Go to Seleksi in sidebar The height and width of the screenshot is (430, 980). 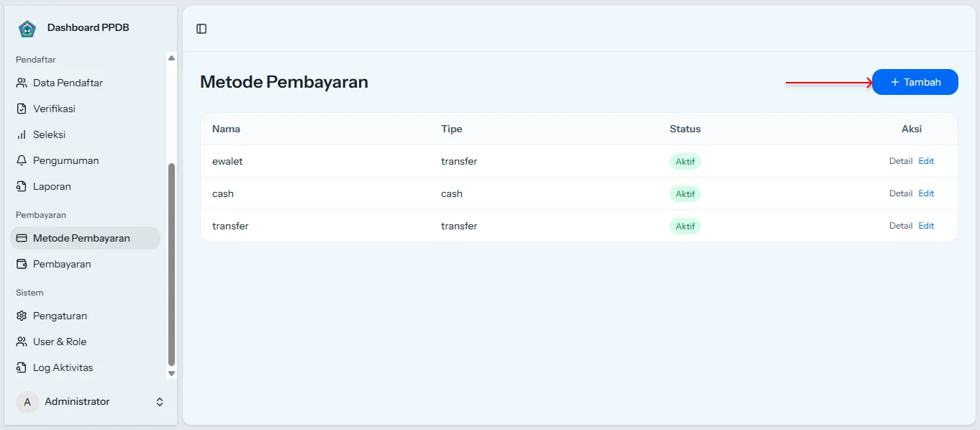pos(85,134)
